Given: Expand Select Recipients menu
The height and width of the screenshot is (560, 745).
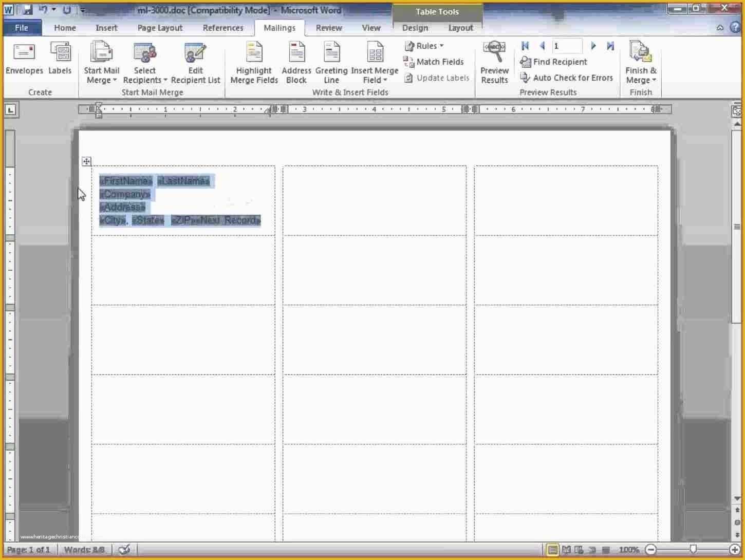Looking at the screenshot, I should pyautogui.click(x=145, y=63).
